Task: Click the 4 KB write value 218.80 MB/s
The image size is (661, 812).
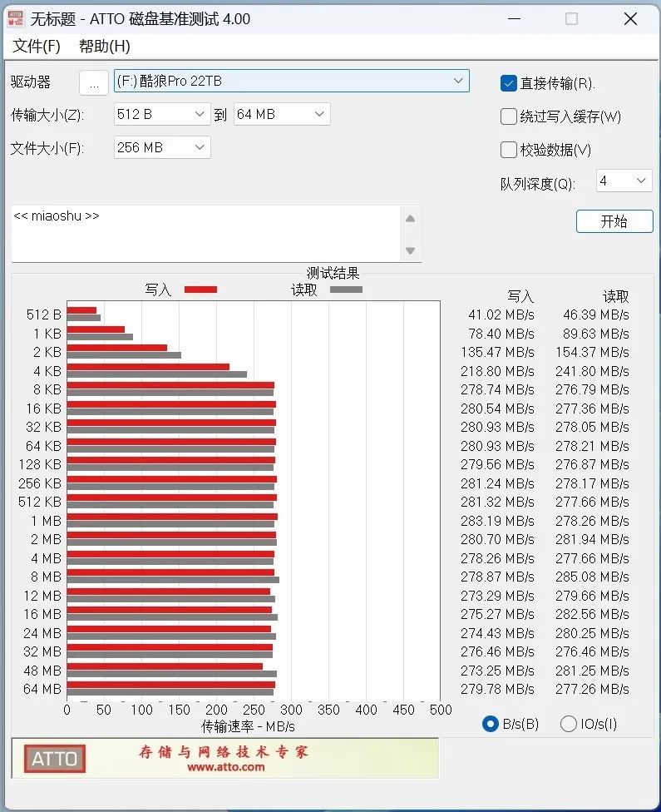Action: pyautogui.click(x=497, y=371)
